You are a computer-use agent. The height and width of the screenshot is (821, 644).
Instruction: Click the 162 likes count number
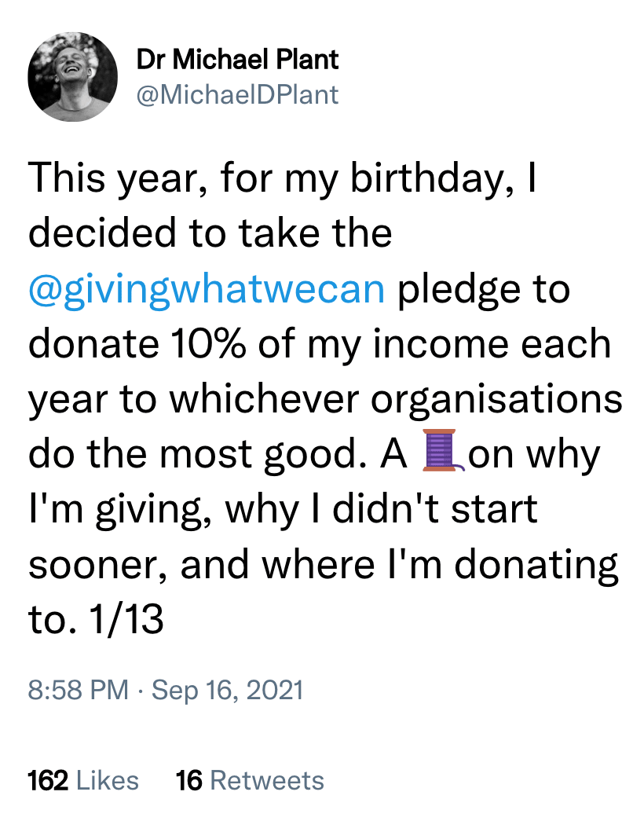pos(47,780)
